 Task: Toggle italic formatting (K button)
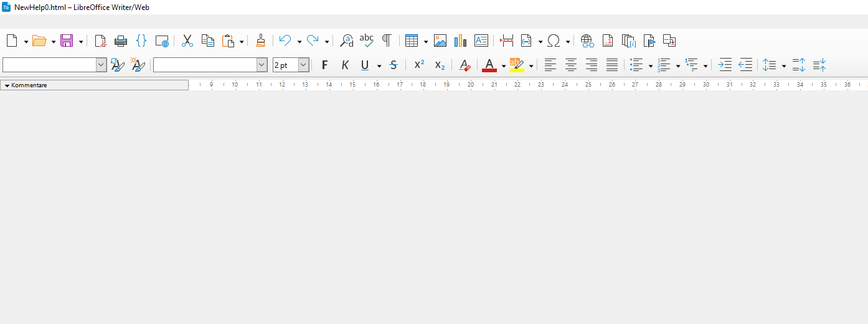pyautogui.click(x=345, y=65)
